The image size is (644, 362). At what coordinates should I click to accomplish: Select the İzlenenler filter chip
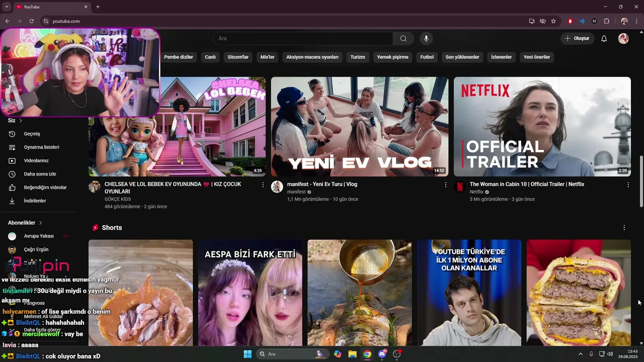(502, 57)
